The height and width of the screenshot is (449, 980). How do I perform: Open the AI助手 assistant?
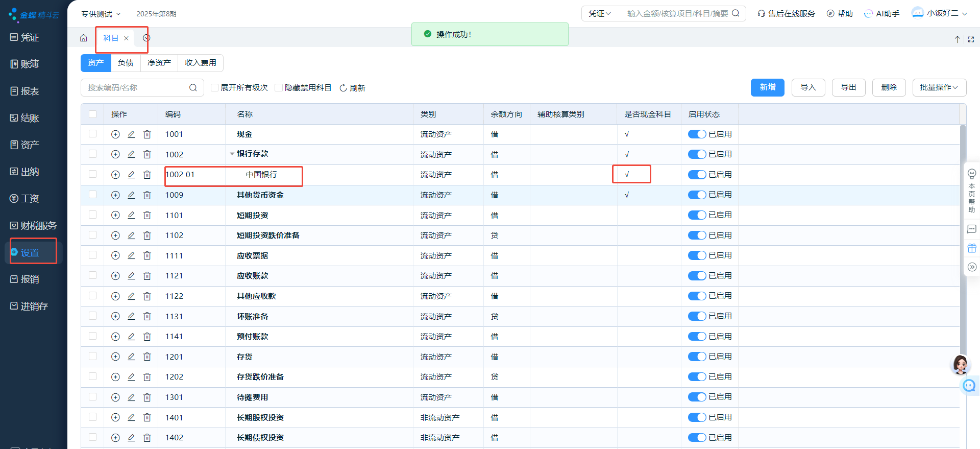881,14
